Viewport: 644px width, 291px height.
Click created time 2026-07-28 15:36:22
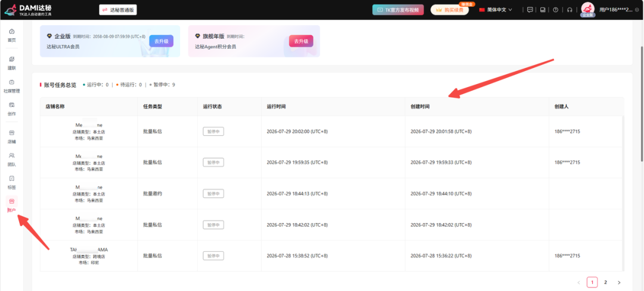(x=441, y=256)
